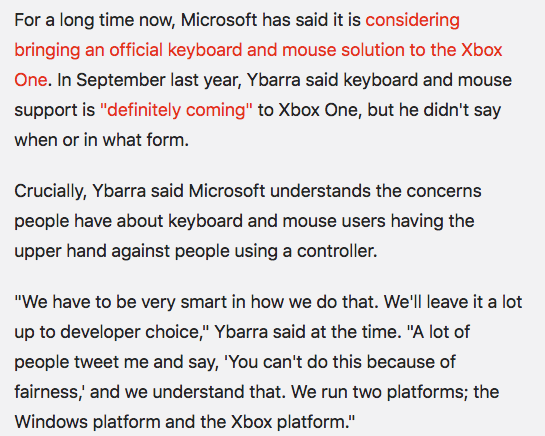
Task: Click the word "Crucially" starting the second paragraph
Action: [50, 191]
